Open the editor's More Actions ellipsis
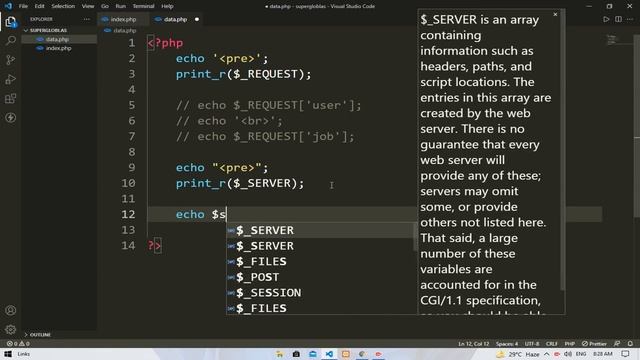The width and height of the screenshot is (640, 360). click(630, 19)
